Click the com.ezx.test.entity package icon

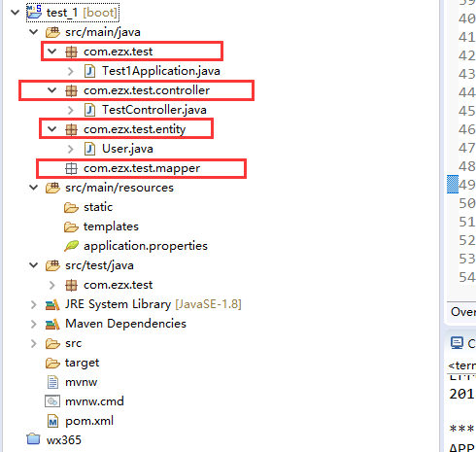tap(71, 129)
